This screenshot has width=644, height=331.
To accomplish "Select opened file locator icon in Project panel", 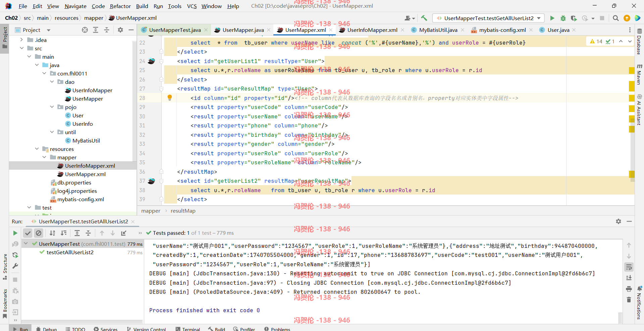I will coord(85,30).
